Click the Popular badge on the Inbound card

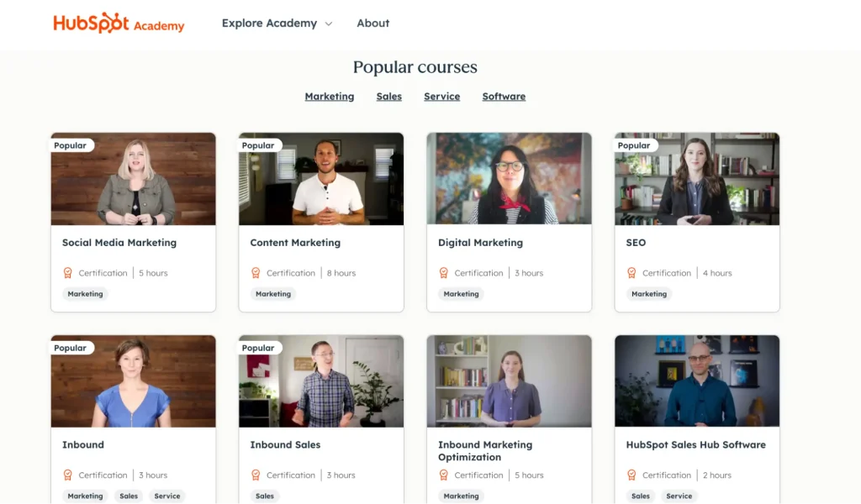tap(71, 347)
